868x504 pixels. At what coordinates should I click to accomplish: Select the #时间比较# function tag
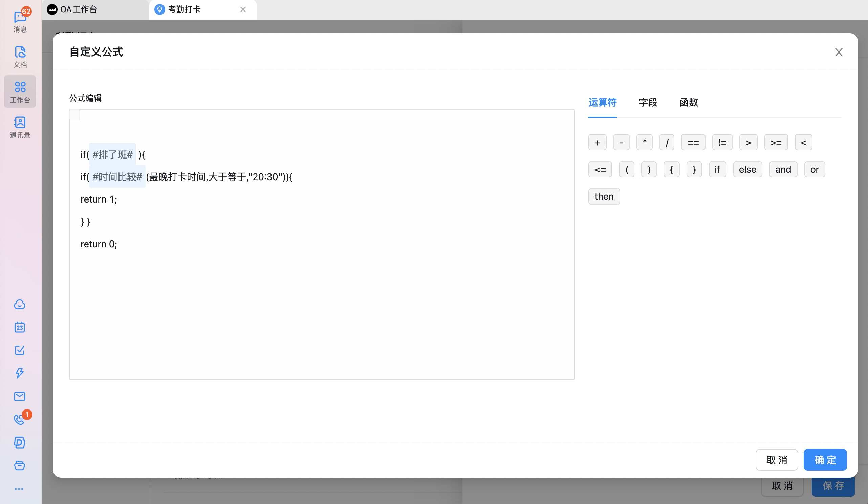(x=117, y=176)
